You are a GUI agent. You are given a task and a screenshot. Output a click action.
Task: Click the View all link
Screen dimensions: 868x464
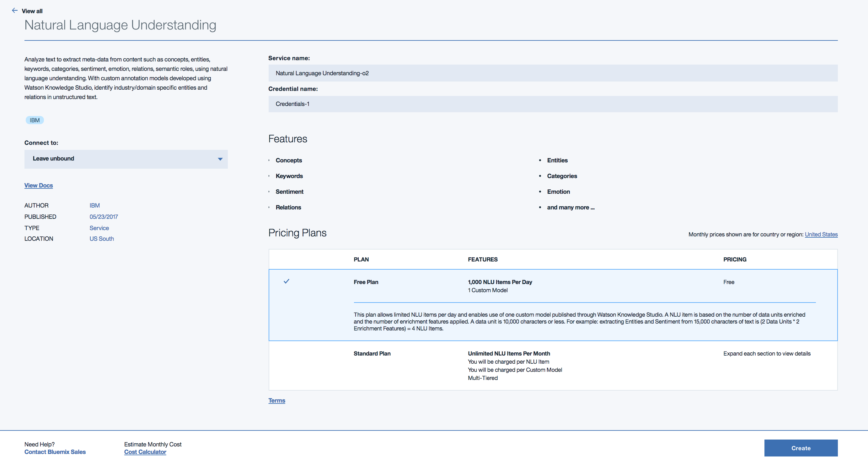(32, 11)
